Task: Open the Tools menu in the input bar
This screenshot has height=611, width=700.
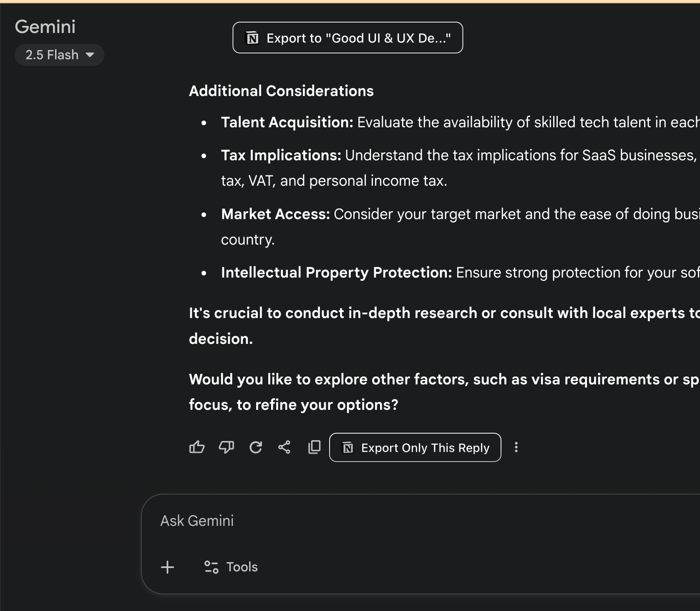Action: [x=230, y=567]
